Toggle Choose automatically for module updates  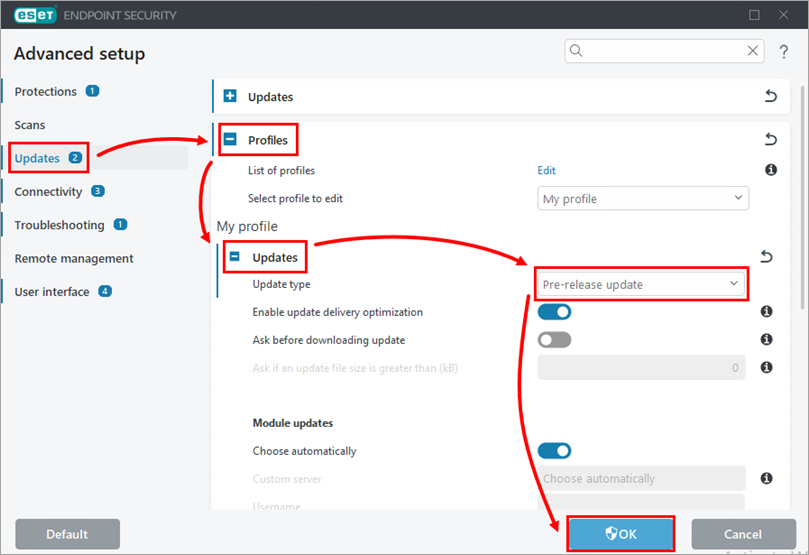point(555,451)
